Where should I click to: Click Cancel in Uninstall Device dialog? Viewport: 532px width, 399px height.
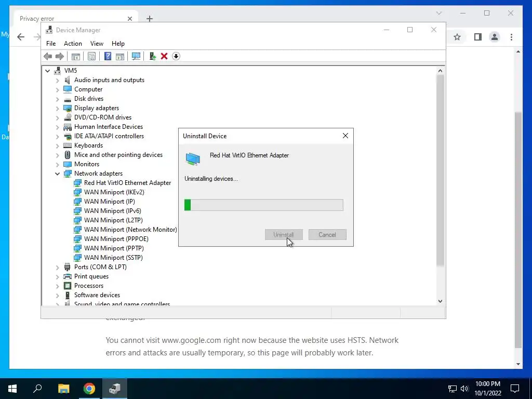pyautogui.click(x=327, y=234)
